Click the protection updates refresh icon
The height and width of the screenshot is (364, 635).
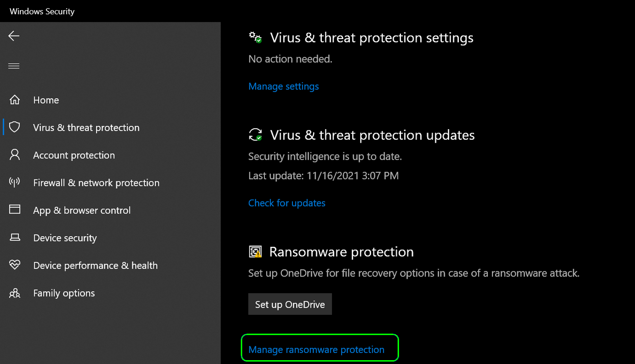point(255,135)
